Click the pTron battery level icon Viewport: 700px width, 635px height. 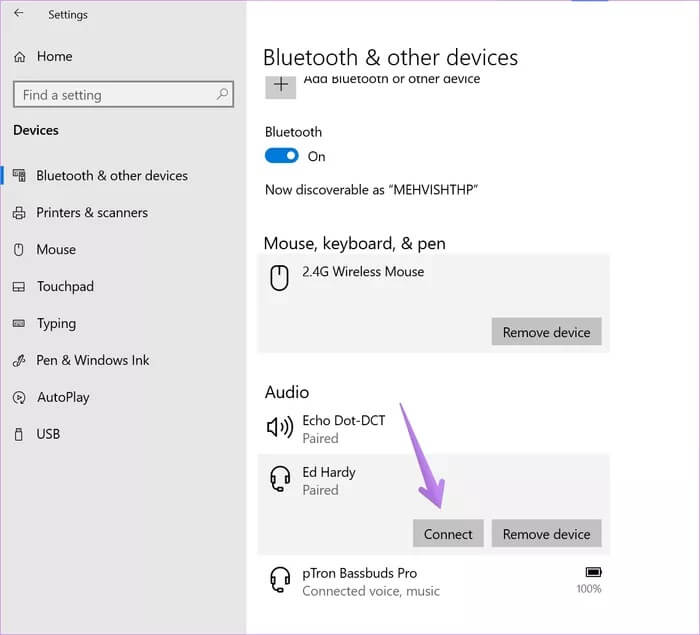[593, 572]
